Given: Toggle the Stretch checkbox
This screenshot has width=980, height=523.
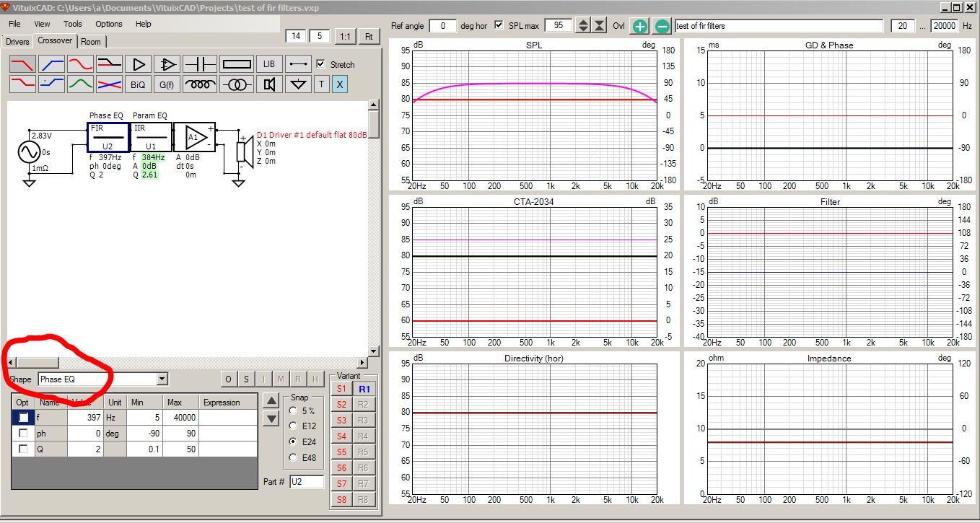Looking at the screenshot, I should tap(321, 64).
